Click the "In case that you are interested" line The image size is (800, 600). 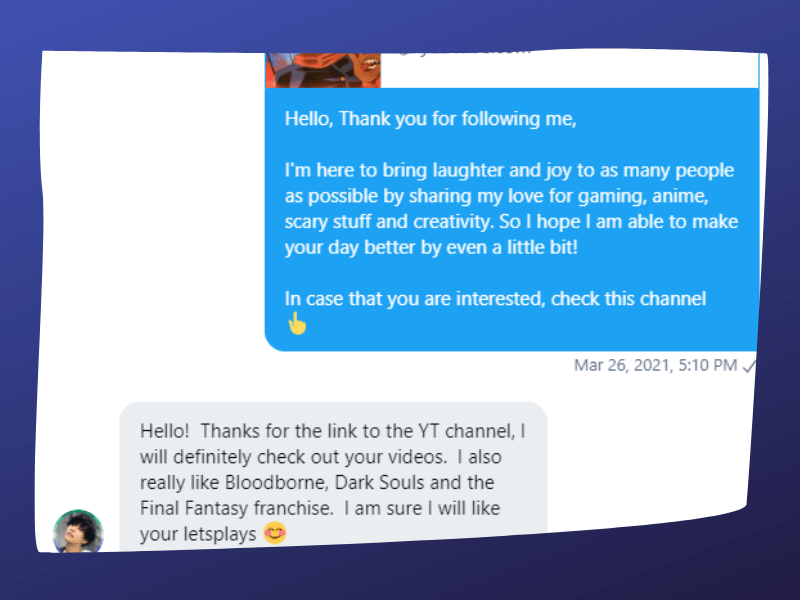coord(495,298)
